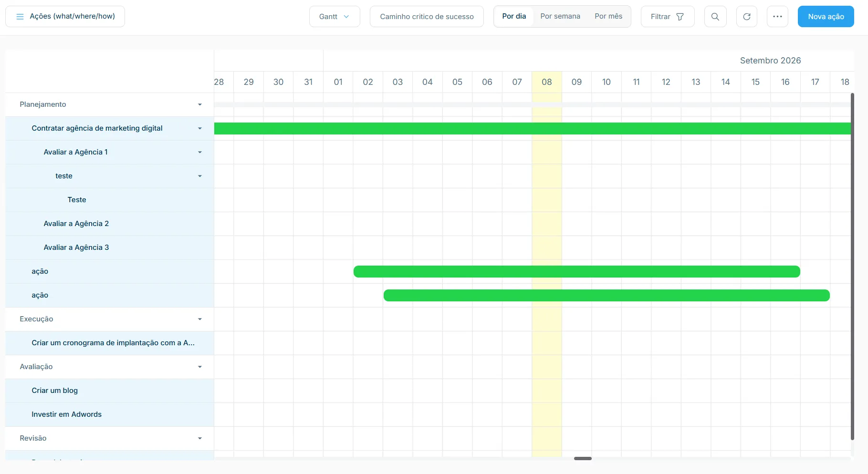This screenshot has height=474, width=868.
Task: Collapse Contratar agência de marketing digital arrow
Action: coord(200,128)
